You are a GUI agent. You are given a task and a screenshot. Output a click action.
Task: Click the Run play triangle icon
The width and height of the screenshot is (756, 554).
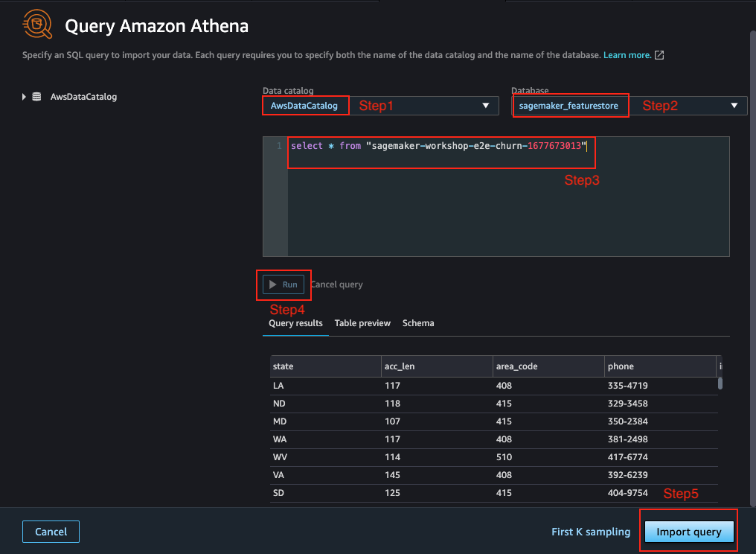pos(272,284)
